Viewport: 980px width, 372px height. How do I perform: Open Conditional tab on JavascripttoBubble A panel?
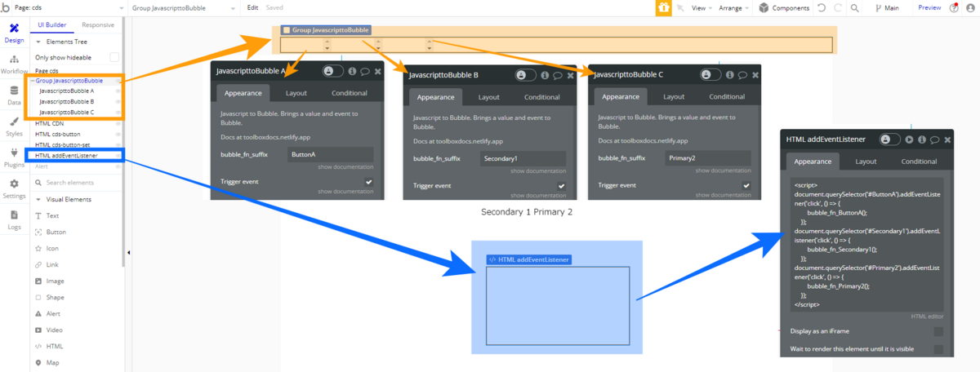click(350, 93)
